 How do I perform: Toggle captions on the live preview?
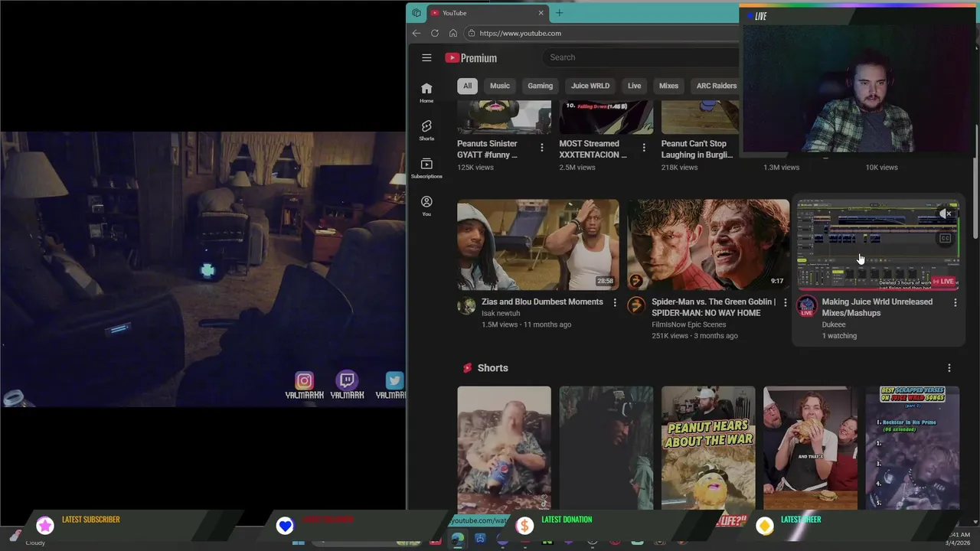tap(946, 238)
